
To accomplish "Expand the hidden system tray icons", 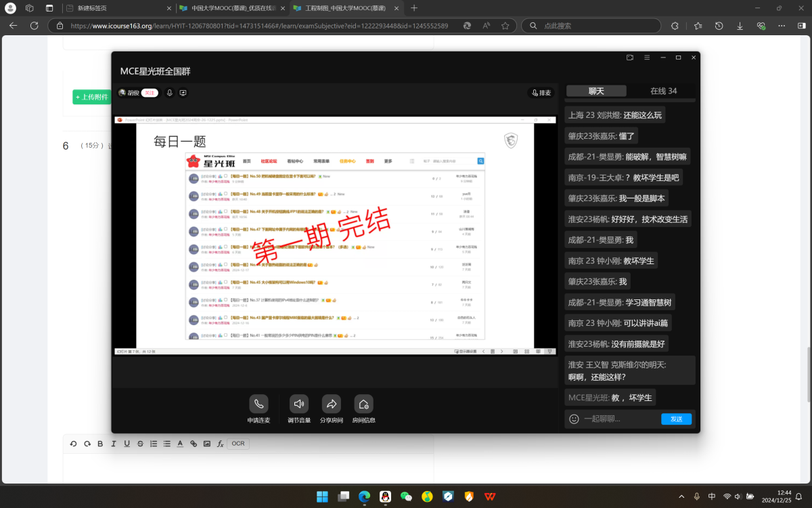I will pyautogui.click(x=680, y=496).
